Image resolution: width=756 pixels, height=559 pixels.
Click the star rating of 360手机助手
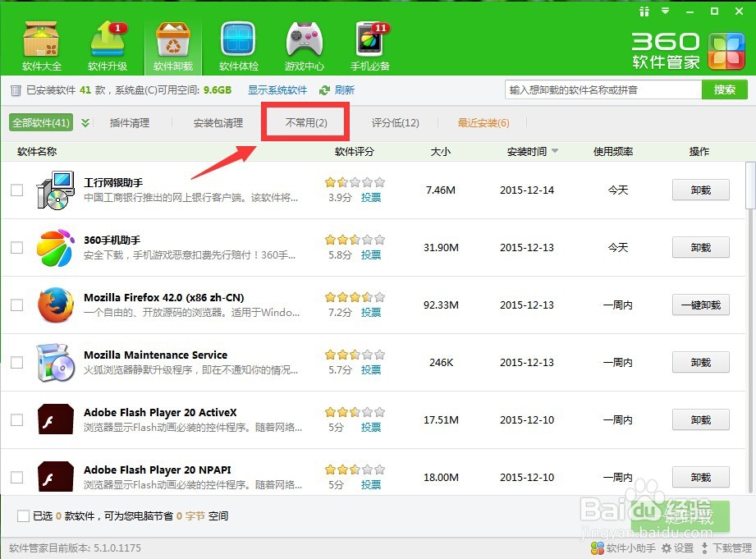tap(355, 240)
